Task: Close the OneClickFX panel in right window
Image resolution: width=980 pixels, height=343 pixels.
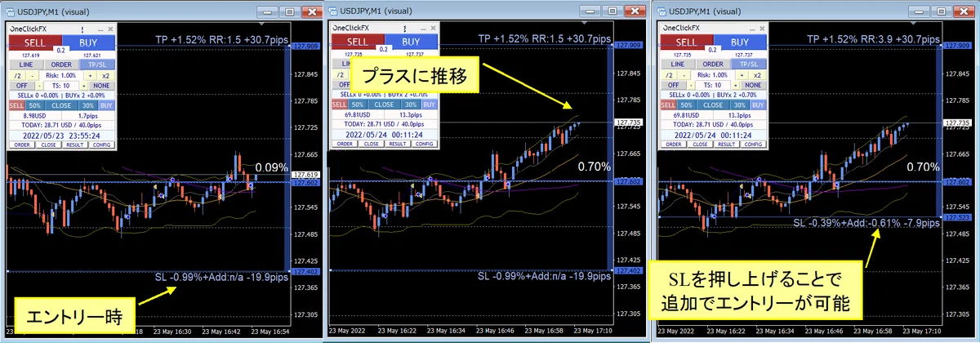Action: pos(760,29)
